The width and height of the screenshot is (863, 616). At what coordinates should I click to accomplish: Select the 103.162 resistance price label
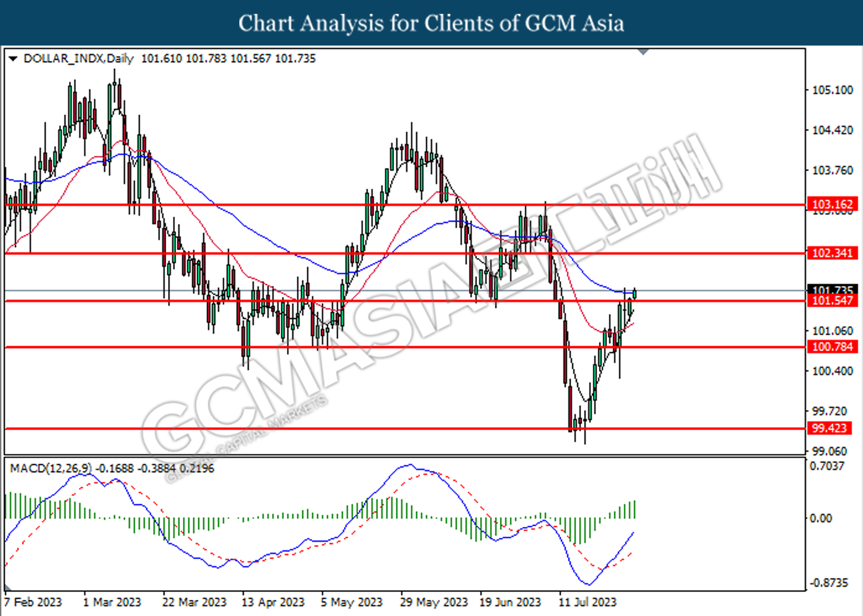[x=833, y=204]
